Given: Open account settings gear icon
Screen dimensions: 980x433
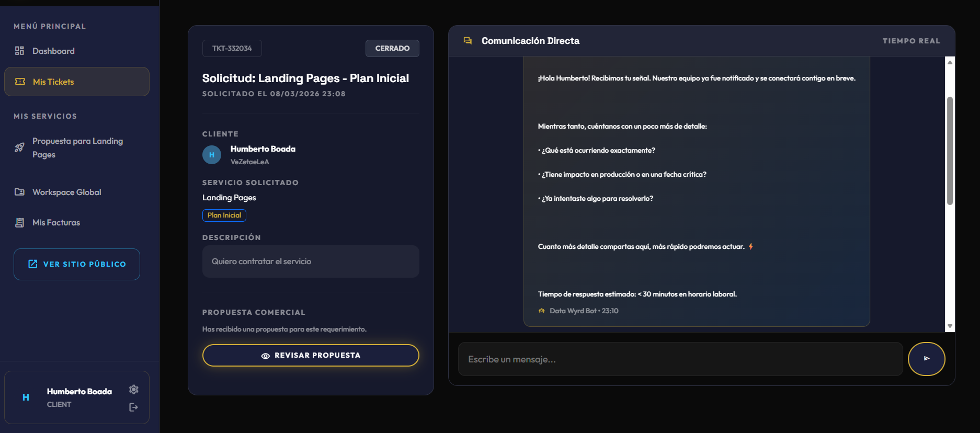Looking at the screenshot, I should (134, 390).
